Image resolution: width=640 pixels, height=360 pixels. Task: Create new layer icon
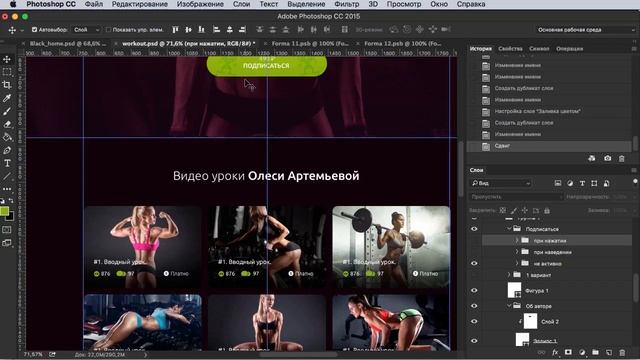tap(609, 352)
